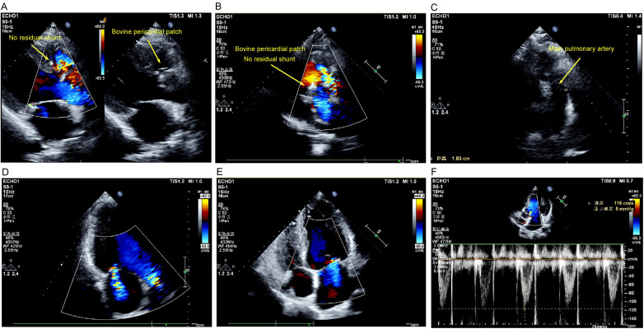Click the panel letter 'A'
The height and width of the screenshot is (329, 644).
point(4,5)
